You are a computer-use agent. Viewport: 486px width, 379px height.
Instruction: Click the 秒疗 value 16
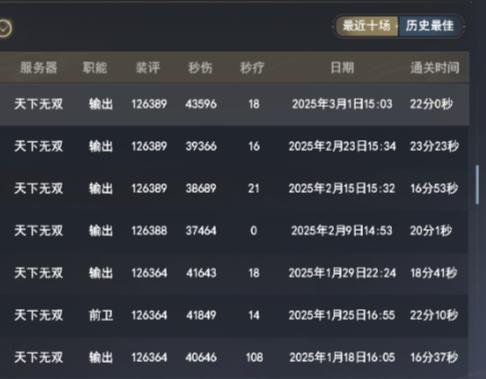click(x=254, y=146)
